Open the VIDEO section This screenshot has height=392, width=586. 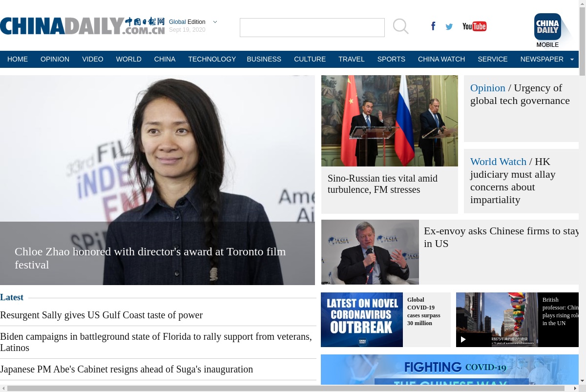tap(93, 59)
